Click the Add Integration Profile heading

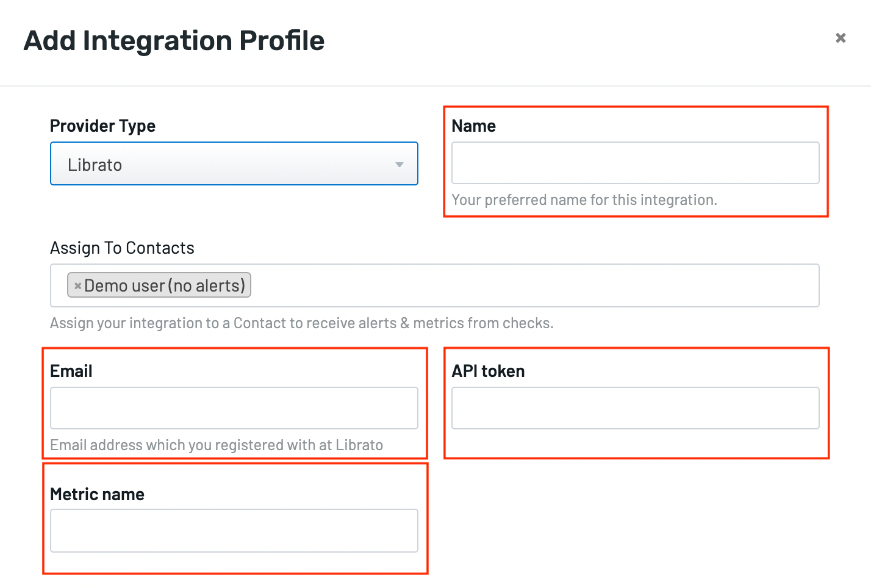pos(174,41)
